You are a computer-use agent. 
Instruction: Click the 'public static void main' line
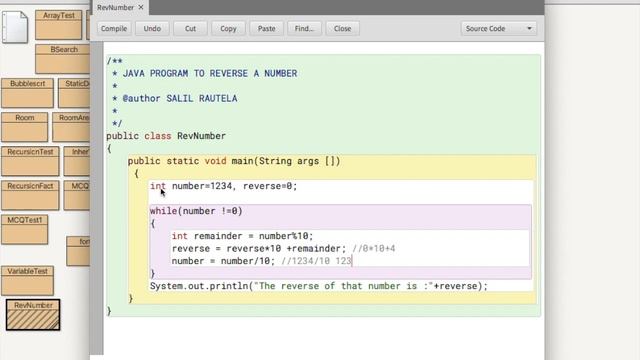(x=234, y=161)
